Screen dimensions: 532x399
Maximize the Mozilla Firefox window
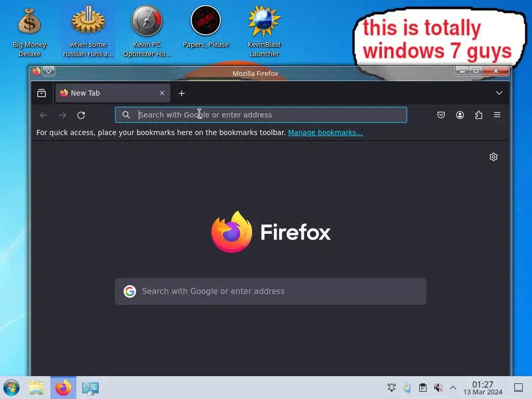point(476,71)
